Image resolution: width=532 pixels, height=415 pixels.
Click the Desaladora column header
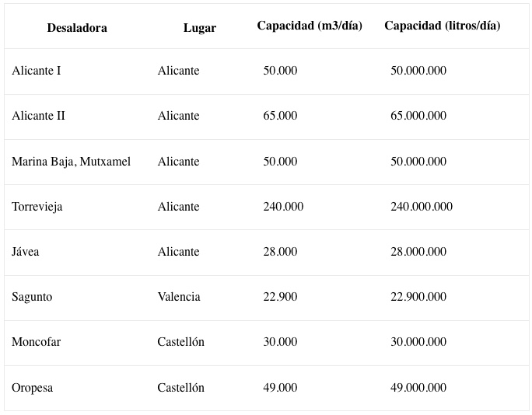tap(77, 28)
